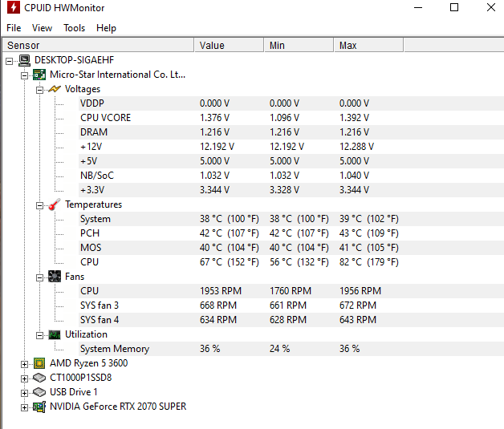This screenshot has height=429, width=504.
Task: Click the HWMonitor lightning bolt app icon
Action: 13,7
